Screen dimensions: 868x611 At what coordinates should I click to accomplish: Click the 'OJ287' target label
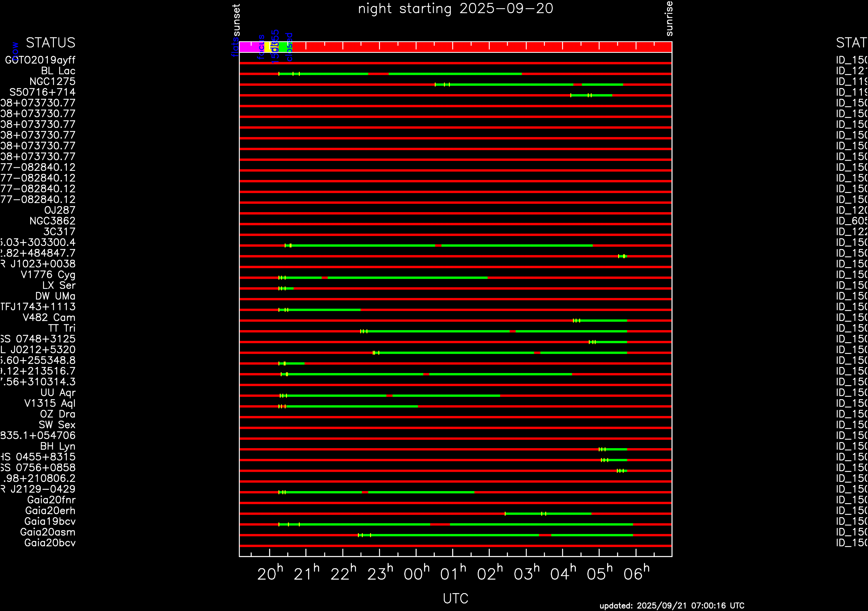tap(60, 210)
